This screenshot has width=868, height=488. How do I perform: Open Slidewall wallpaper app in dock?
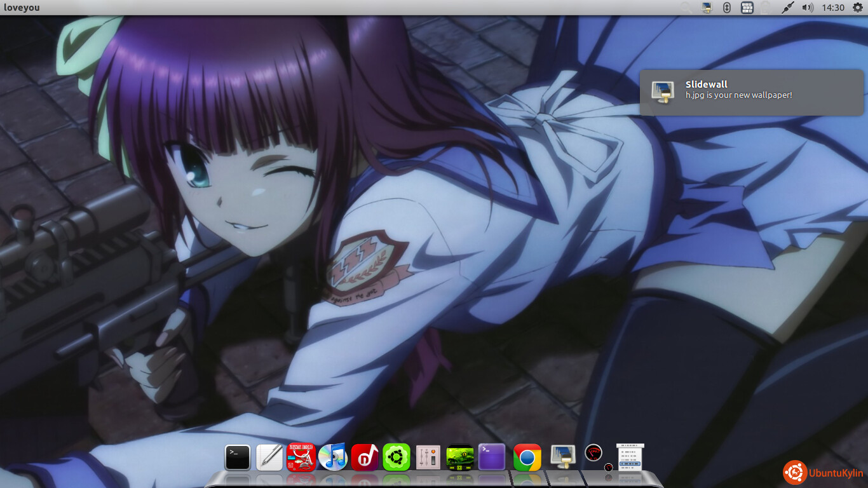(x=562, y=456)
